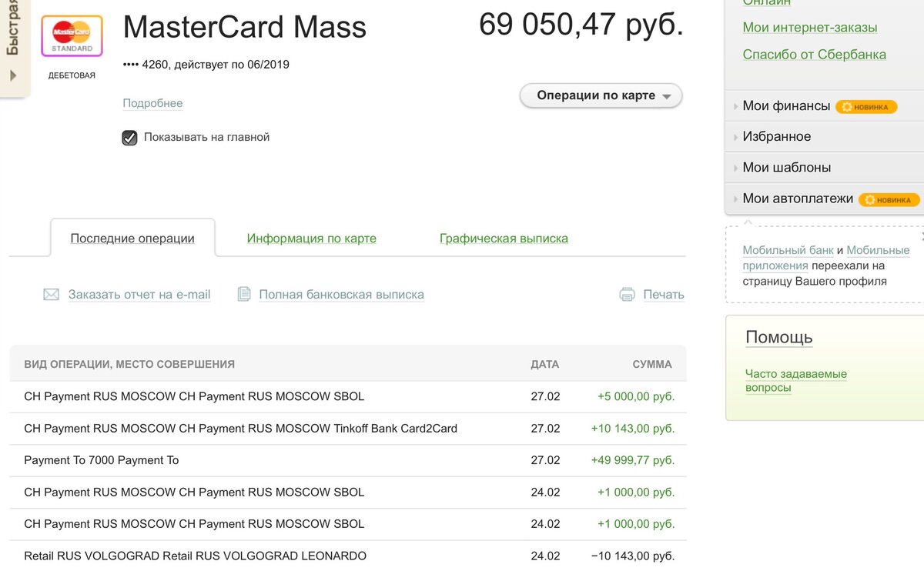Follow the Мобильный банк link

tap(788, 250)
